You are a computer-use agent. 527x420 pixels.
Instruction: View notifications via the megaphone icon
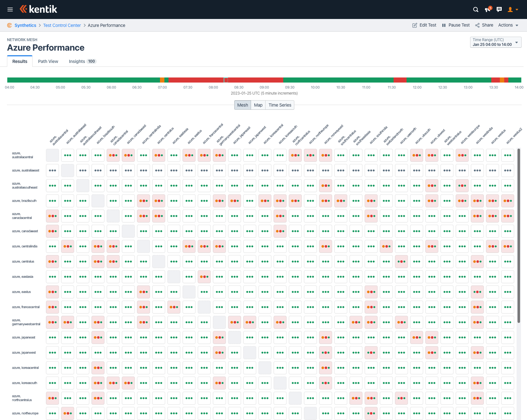tap(488, 9)
